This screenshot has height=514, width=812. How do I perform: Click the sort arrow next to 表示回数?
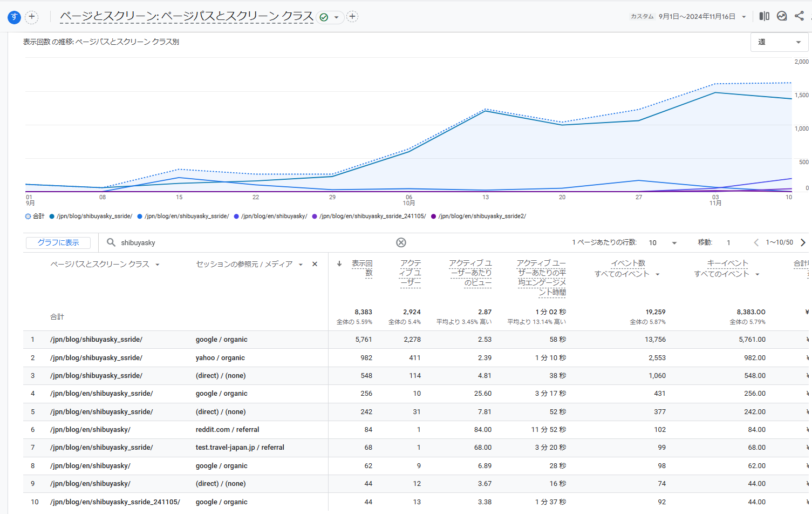339,263
